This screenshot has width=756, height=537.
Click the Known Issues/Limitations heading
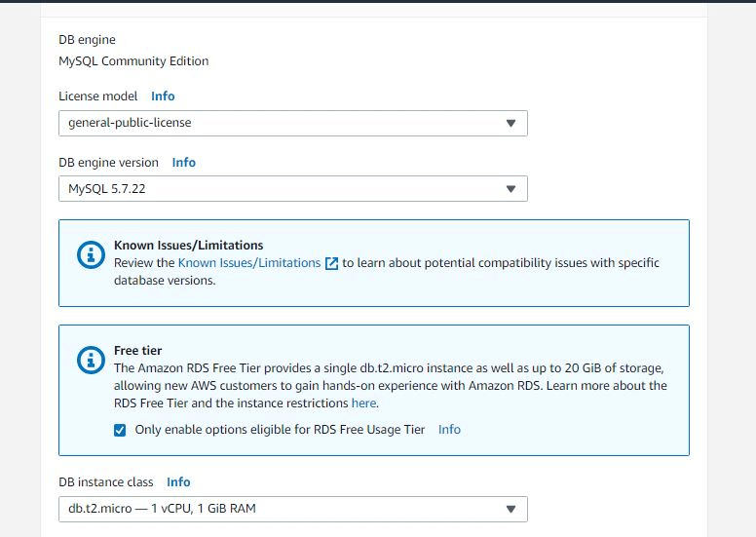(x=189, y=245)
